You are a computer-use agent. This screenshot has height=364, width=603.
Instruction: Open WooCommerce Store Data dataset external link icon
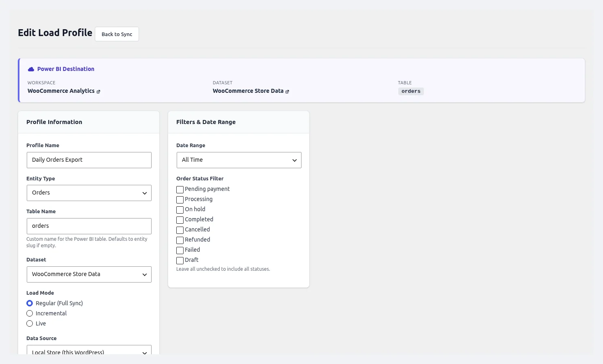(x=287, y=92)
